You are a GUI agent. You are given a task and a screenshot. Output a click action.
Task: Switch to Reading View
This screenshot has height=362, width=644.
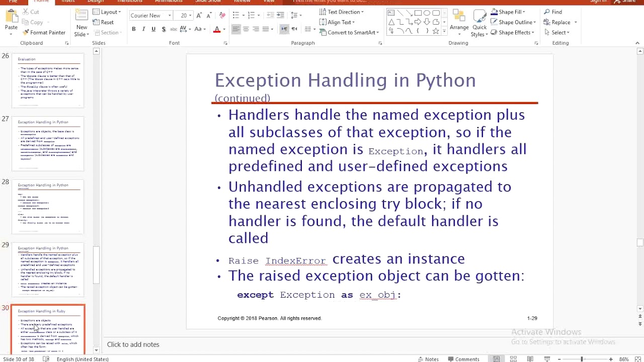(530, 359)
